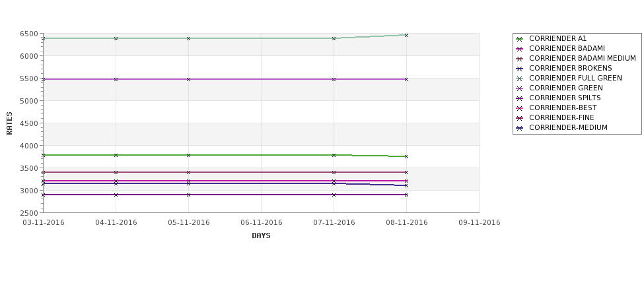Select the CORRIENDER BADAMI MEDIUM legend label
Image resolution: width=644 pixels, height=283 pixels.
(583, 58)
